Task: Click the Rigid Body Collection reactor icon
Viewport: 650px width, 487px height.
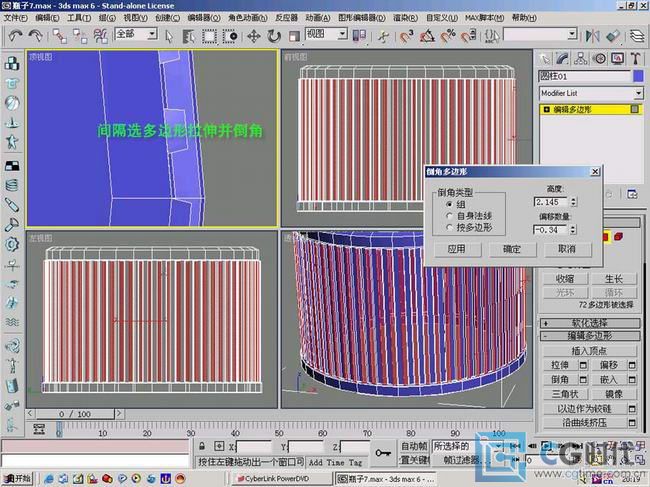Action: (x=12, y=63)
